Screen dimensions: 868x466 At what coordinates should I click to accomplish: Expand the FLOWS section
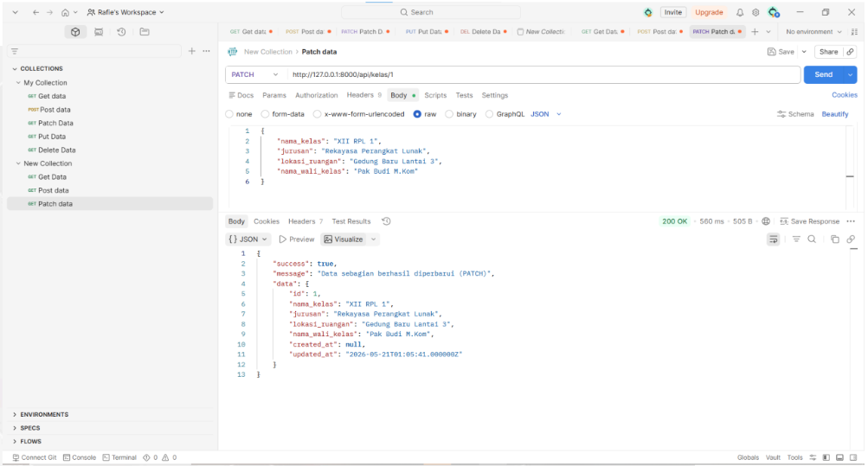[x=15, y=442]
